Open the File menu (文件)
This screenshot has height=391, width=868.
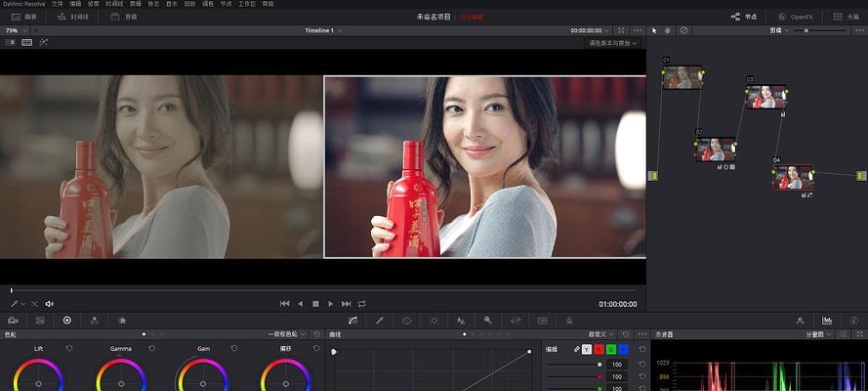(57, 3)
